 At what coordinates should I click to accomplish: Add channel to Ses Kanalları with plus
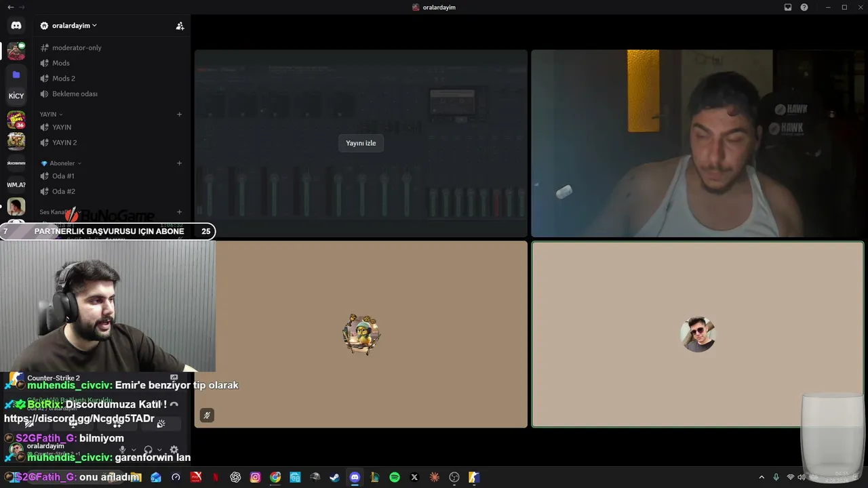click(179, 212)
